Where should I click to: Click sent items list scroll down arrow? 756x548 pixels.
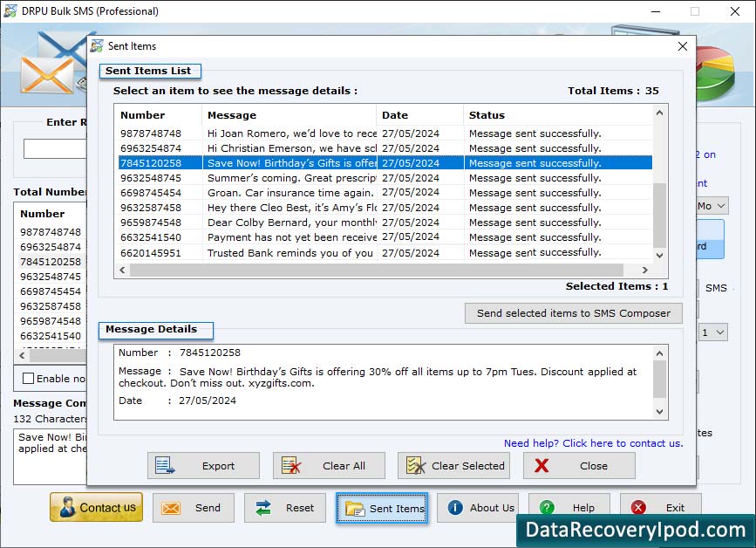tap(659, 255)
